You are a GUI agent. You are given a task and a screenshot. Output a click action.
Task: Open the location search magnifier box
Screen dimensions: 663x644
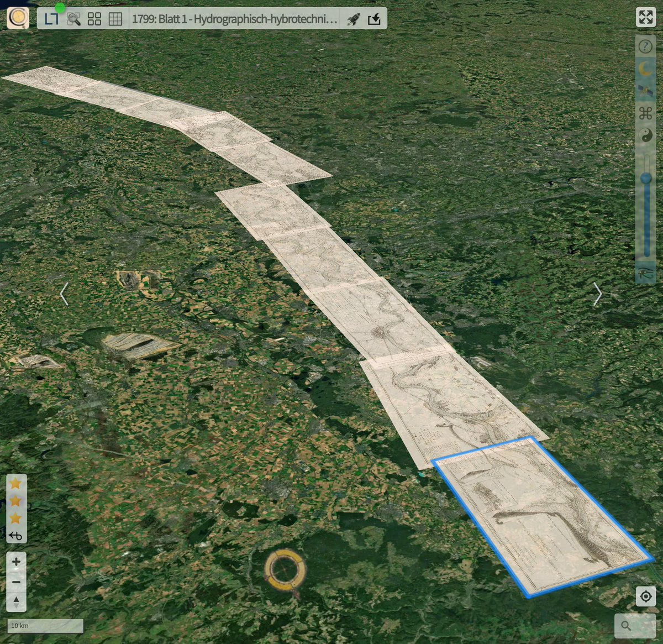pyautogui.click(x=635, y=626)
